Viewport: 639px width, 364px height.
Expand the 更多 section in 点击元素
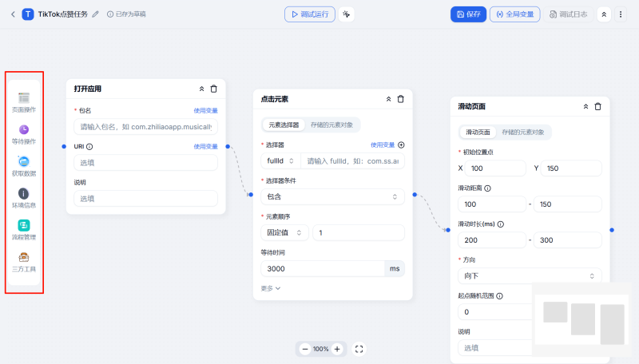271,288
